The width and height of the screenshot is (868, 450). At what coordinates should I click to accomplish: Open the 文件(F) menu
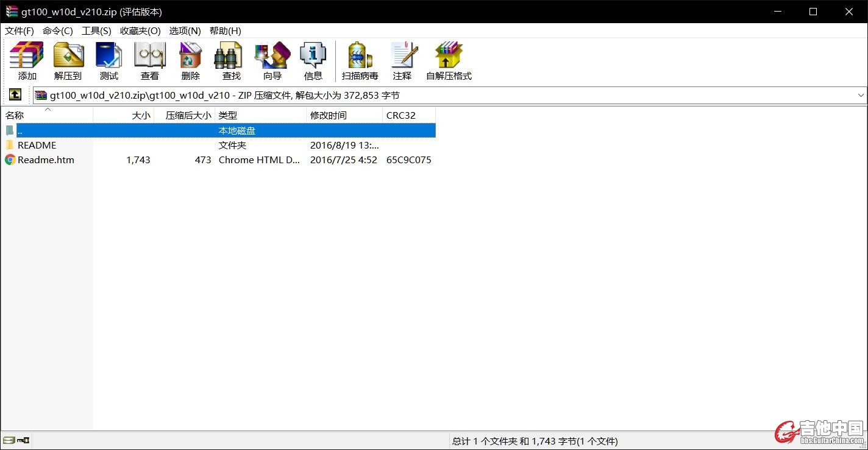20,30
